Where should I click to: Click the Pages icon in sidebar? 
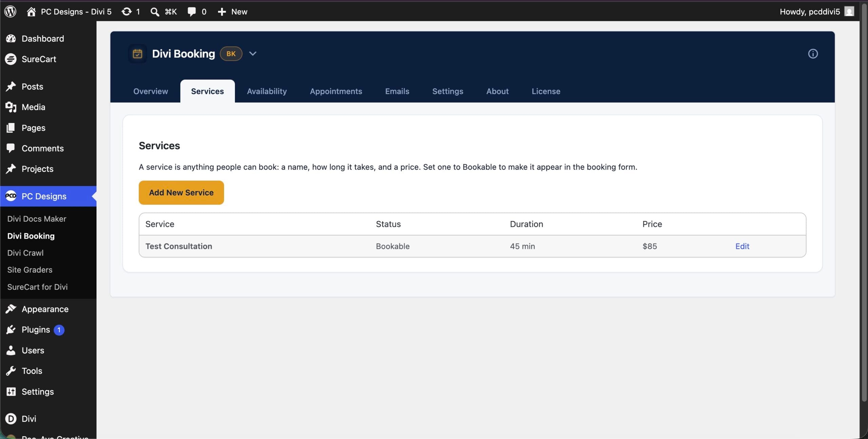[11, 128]
